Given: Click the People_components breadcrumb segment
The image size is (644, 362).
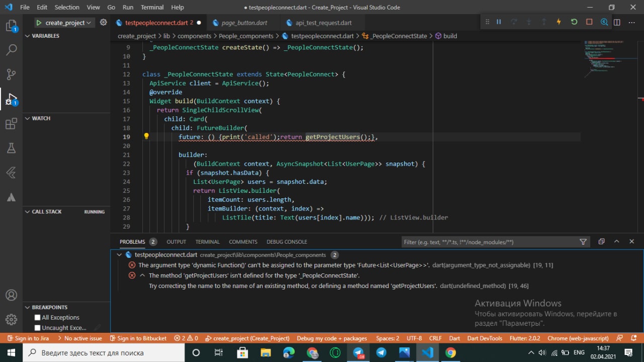Looking at the screenshot, I should 247,36.
